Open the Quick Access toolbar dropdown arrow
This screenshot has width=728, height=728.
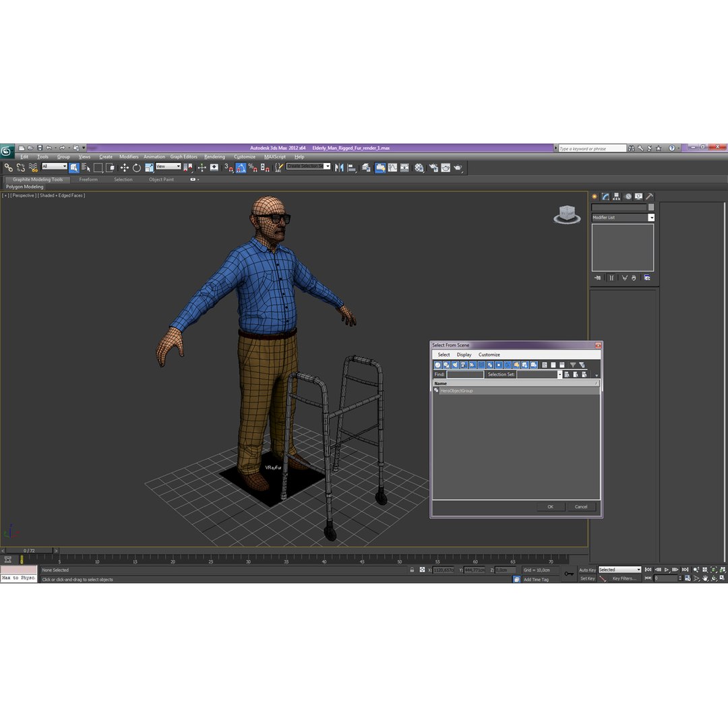(84, 148)
